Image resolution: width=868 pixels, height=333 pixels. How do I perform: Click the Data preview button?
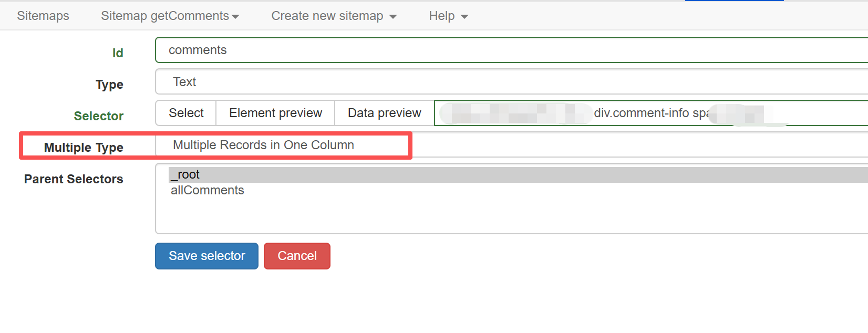384,113
